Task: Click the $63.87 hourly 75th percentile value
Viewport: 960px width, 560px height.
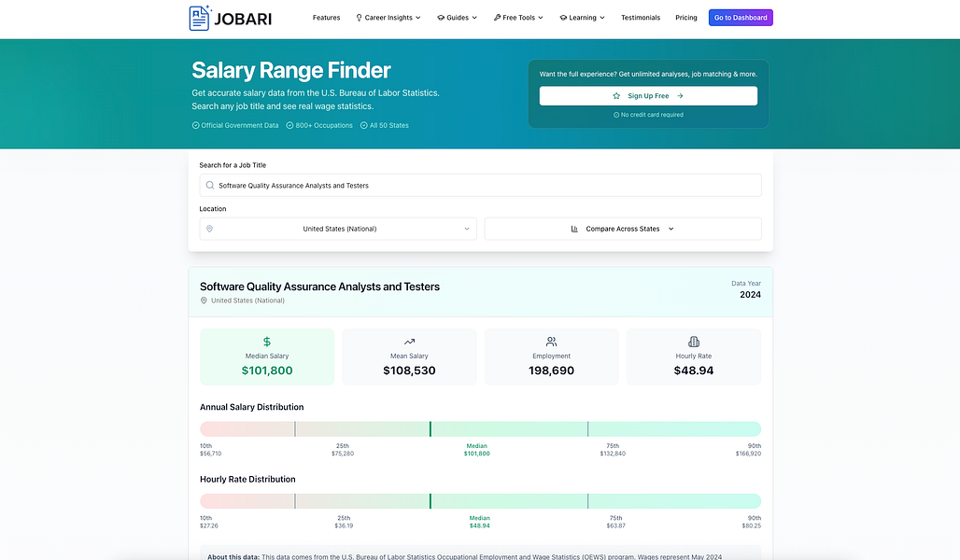Action: pyautogui.click(x=616, y=526)
